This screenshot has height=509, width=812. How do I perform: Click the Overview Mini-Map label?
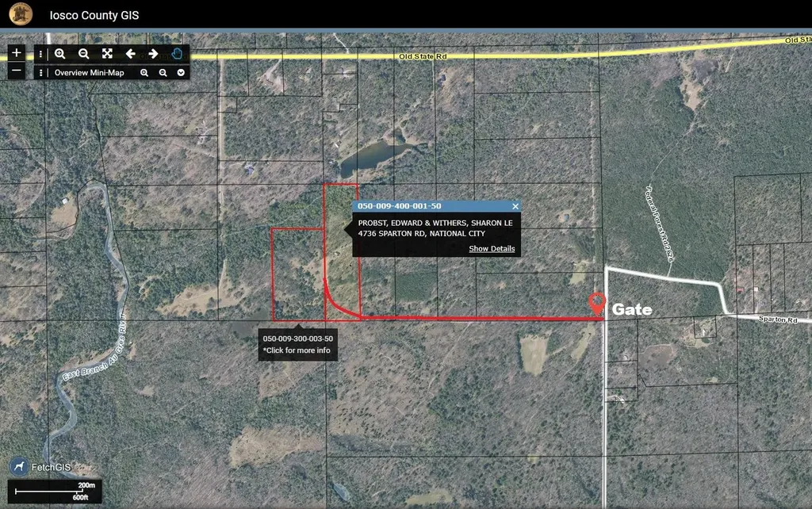(89, 73)
